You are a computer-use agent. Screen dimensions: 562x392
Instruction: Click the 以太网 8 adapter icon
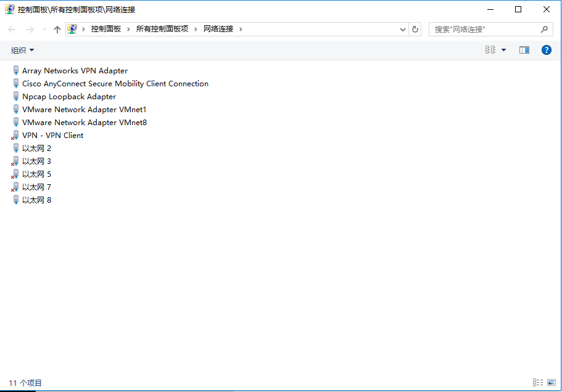pos(16,200)
